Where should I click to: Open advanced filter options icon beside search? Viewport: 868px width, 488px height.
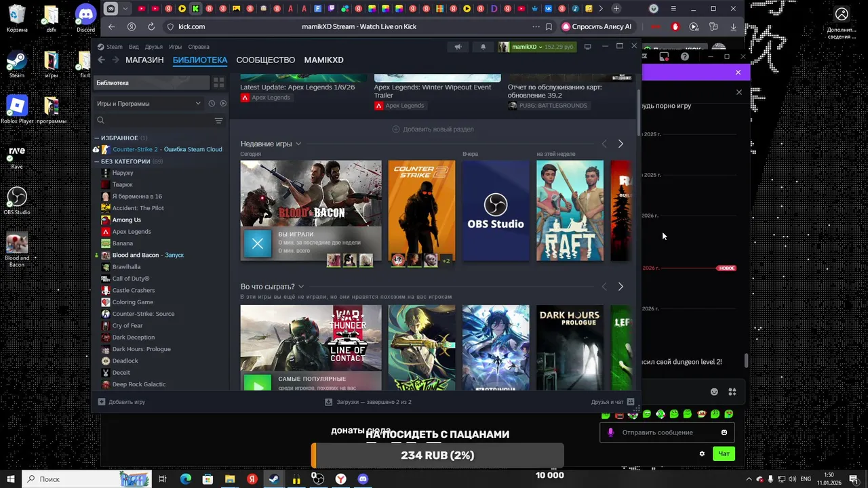(x=218, y=121)
